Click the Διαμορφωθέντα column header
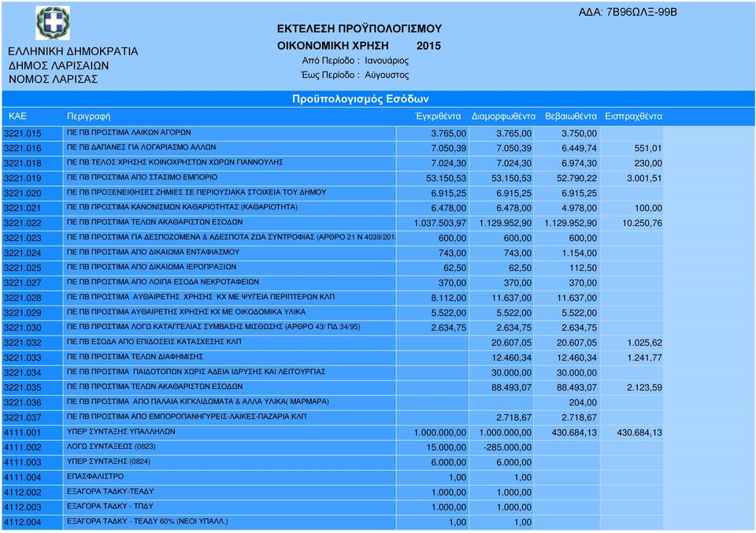The width and height of the screenshot is (756, 533). pyautogui.click(x=503, y=117)
